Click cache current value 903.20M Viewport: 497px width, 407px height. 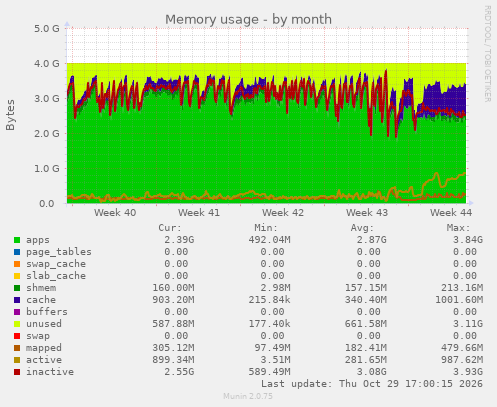pyautogui.click(x=173, y=300)
